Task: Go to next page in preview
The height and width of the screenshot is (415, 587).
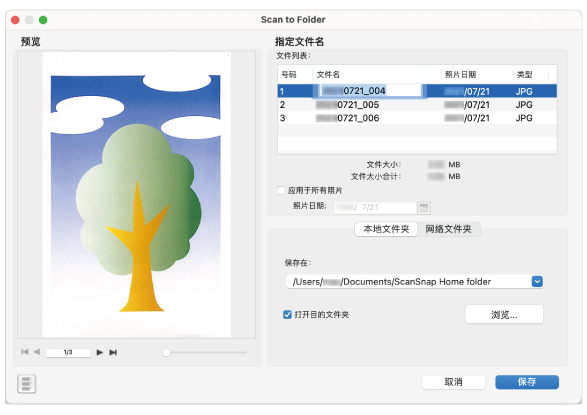Action: tap(100, 352)
